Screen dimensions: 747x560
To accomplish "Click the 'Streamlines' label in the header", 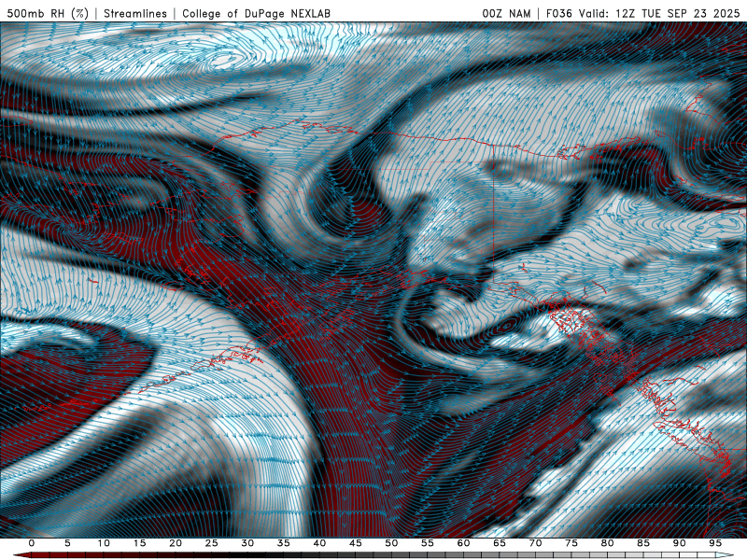I will tap(135, 13).
